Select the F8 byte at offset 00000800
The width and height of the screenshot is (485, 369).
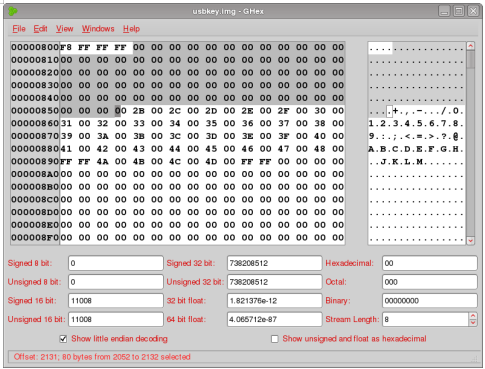66,47
